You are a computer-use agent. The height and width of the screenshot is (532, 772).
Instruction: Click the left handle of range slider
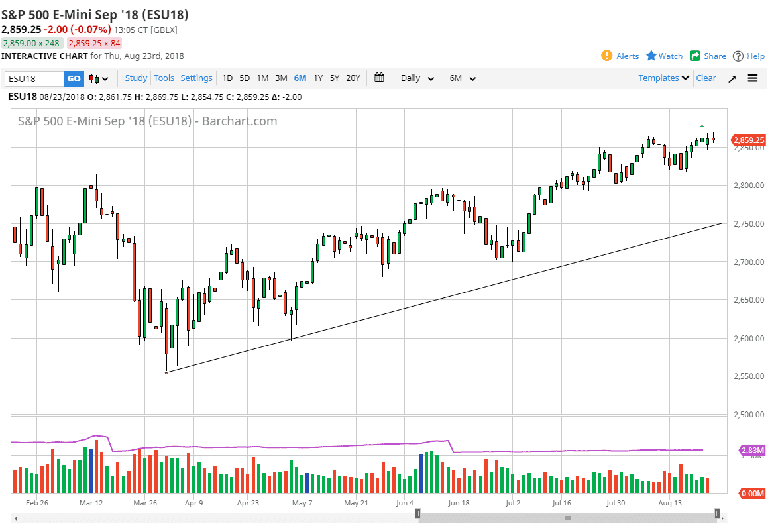417,513
